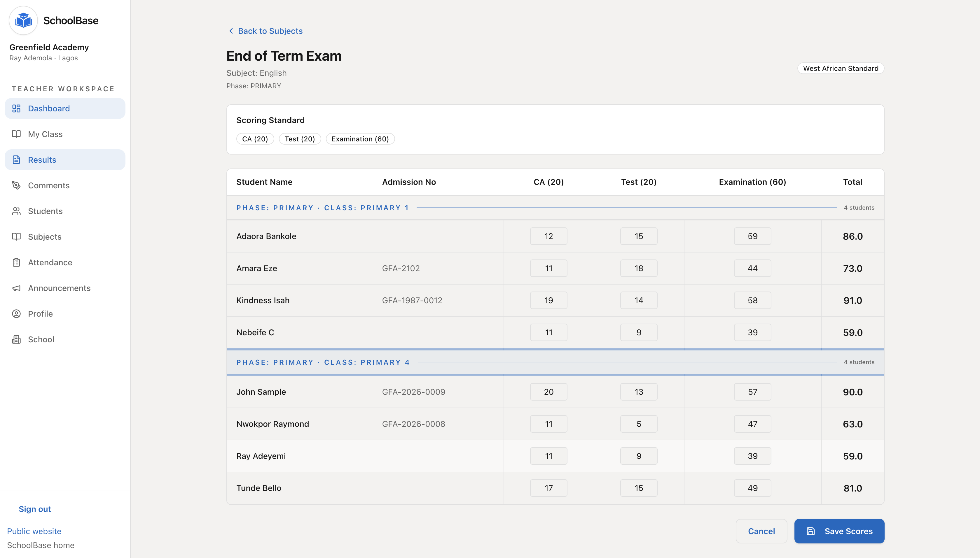Go to SchoolBase home link
This screenshot has width=980, height=558.
pyautogui.click(x=41, y=545)
